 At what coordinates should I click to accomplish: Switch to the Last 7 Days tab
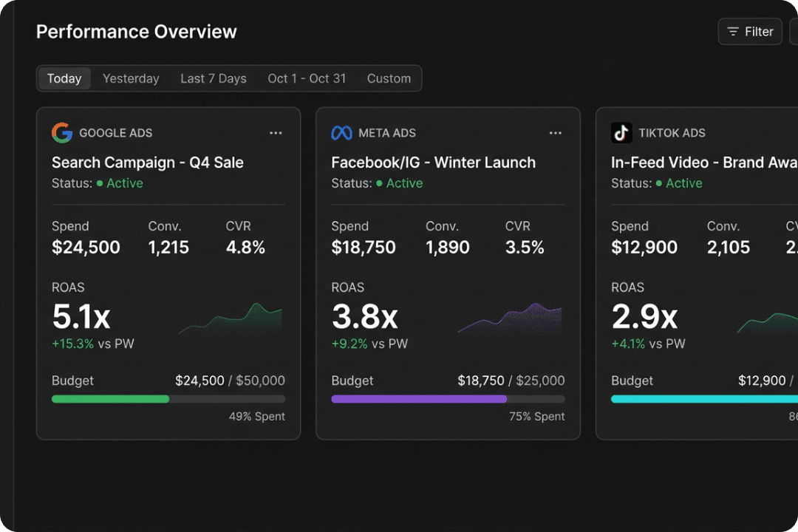click(214, 78)
